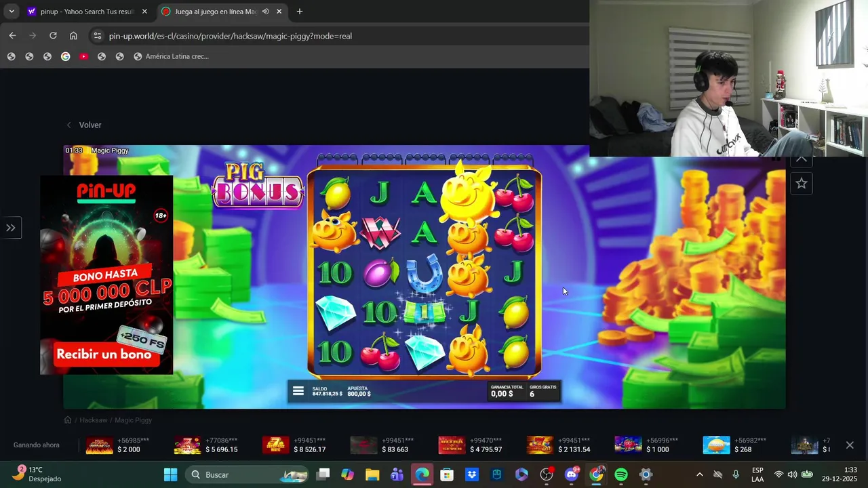Open Copilot from the taskbar
Viewport: 868px width, 488px height.
pos(348,474)
